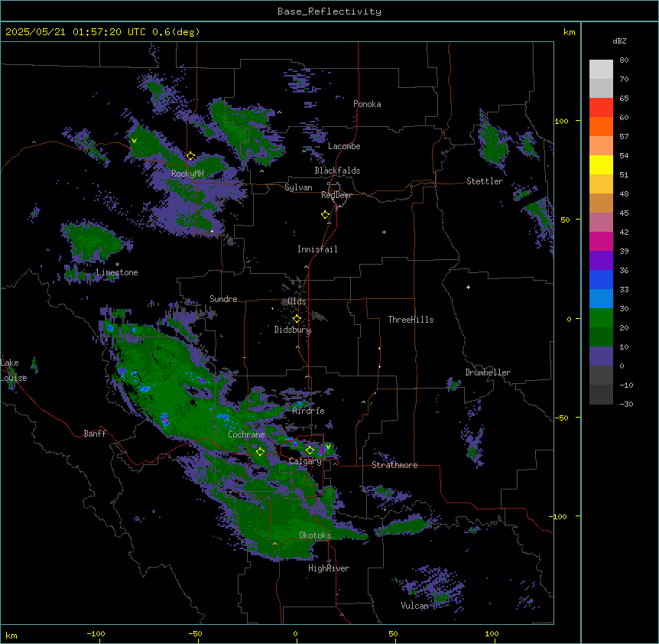659x644 pixels.
Task: Click the Innisfail city label
Action: pyautogui.click(x=317, y=249)
